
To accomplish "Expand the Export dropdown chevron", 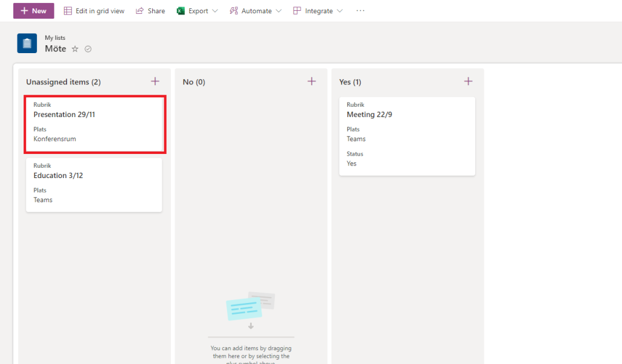I will coord(215,11).
